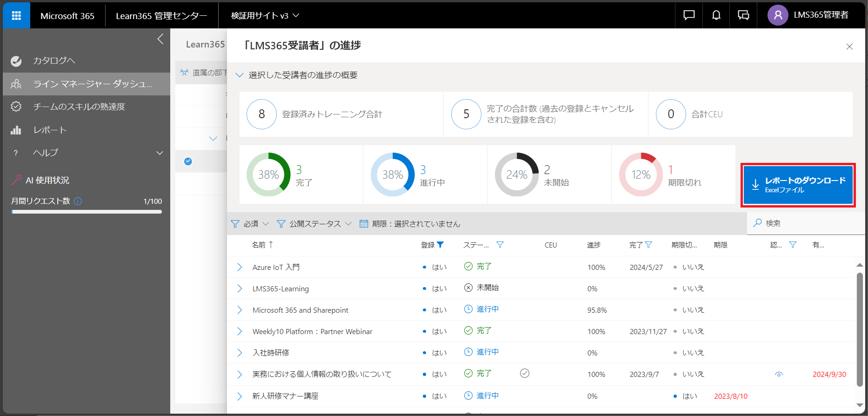Sort by the CEU column header

(551, 245)
